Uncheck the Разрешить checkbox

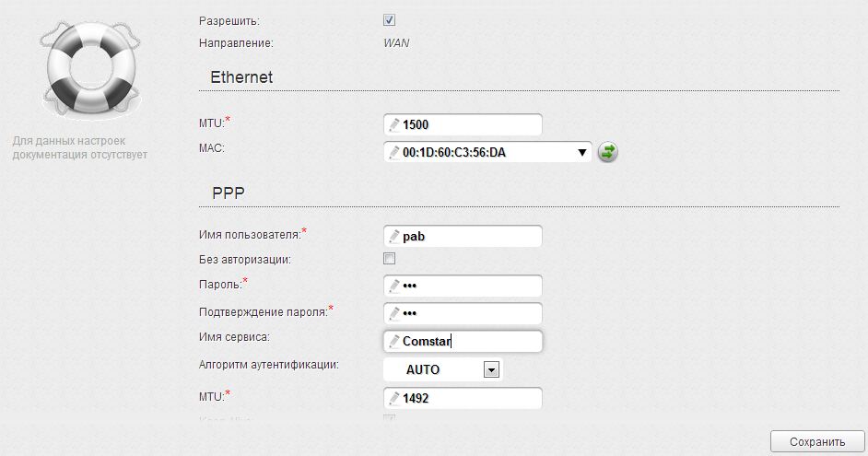tap(389, 19)
